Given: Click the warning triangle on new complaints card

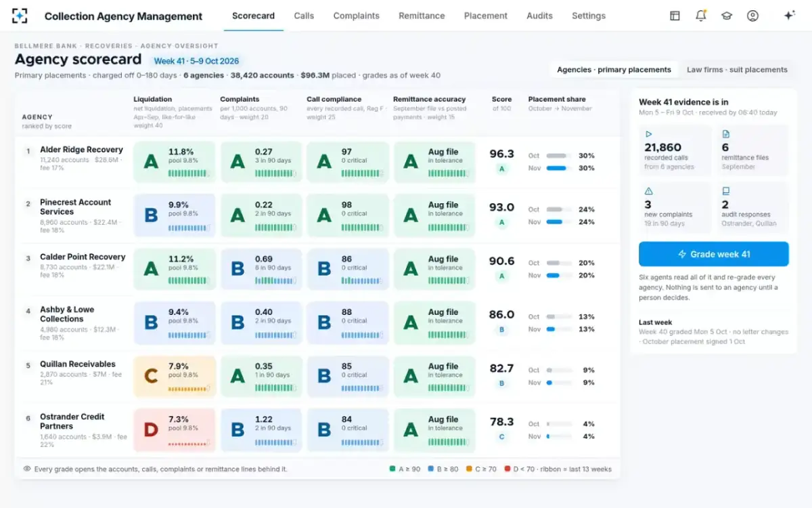Looking at the screenshot, I should click(649, 192).
